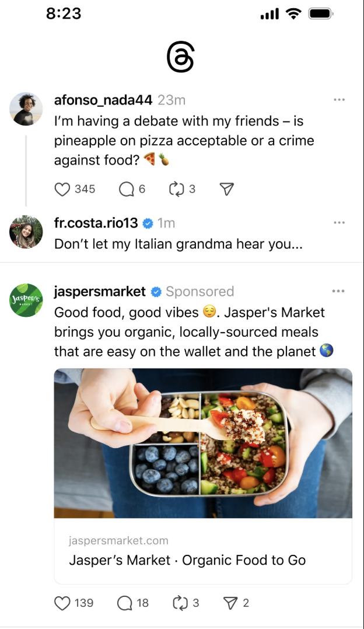Screen dimensions: 364x629
Task: Repost the Jasper's Market sponsored post
Action: point(179,603)
